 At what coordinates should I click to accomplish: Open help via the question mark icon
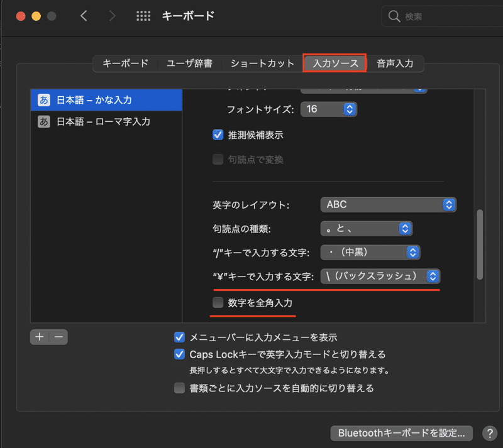point(490,434)
